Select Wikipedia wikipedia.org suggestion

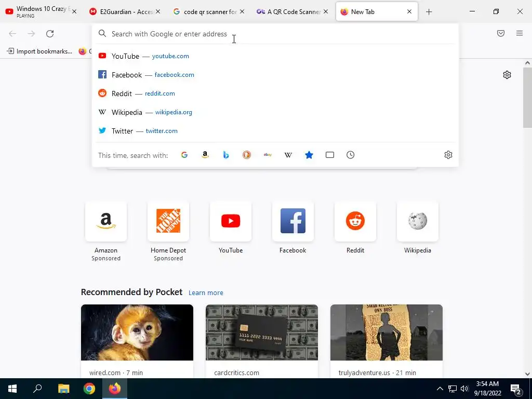point(275,112)
